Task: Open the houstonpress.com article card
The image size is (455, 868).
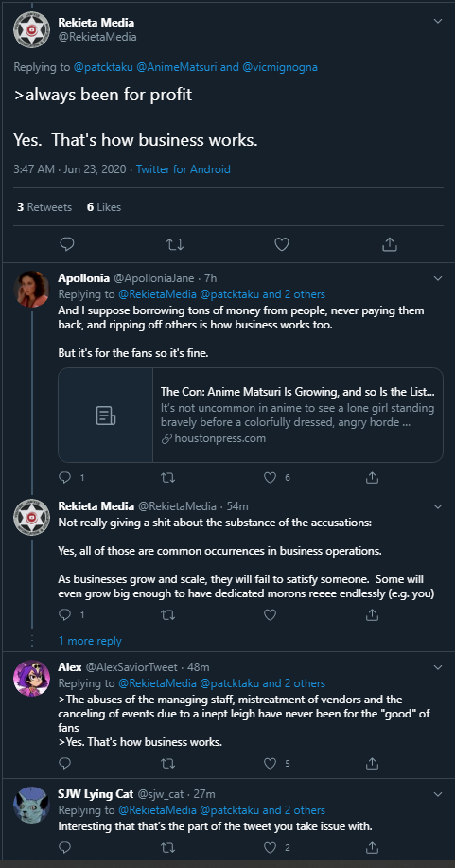Action: coord(250,416)
